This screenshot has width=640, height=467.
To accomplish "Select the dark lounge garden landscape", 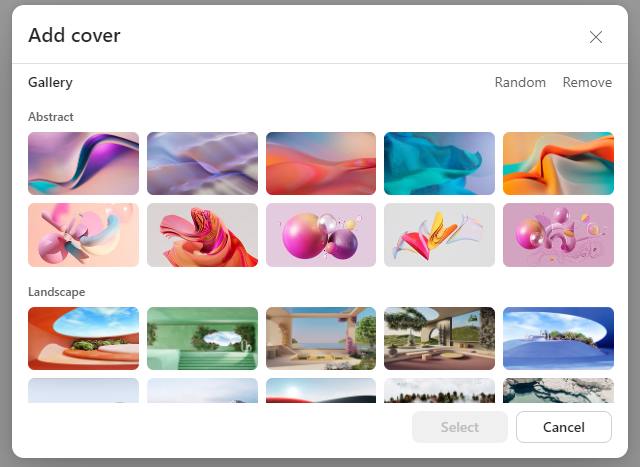I will point(439,338).
